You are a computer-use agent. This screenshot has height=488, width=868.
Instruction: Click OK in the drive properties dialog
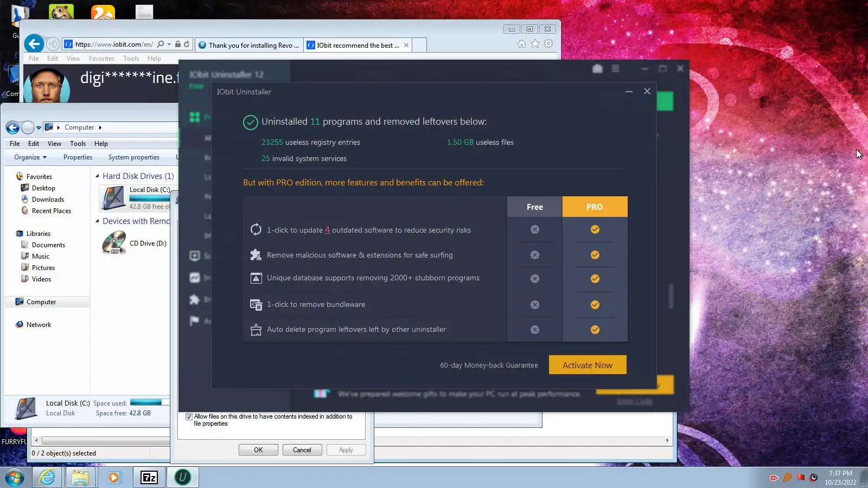pyautogui.click(x=258, y=450)
